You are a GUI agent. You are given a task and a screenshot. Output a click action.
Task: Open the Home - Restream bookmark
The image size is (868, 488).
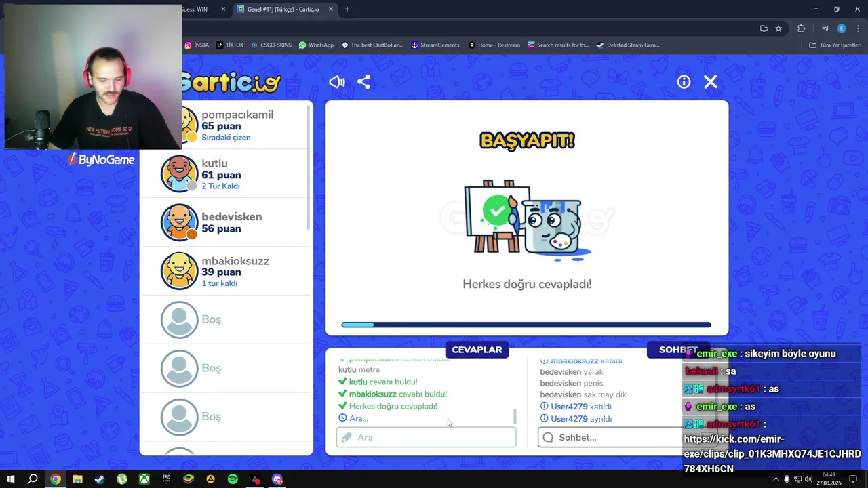coord(494,45)
